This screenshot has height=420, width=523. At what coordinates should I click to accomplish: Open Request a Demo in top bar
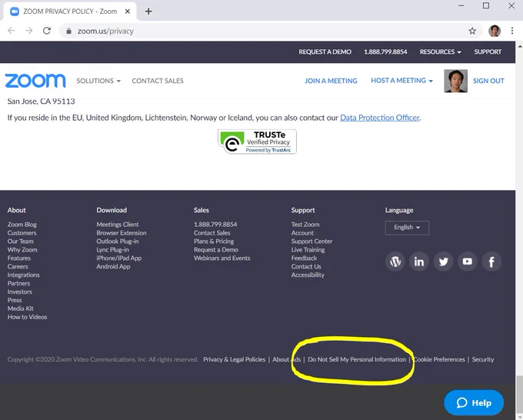(x=325, y=52)
